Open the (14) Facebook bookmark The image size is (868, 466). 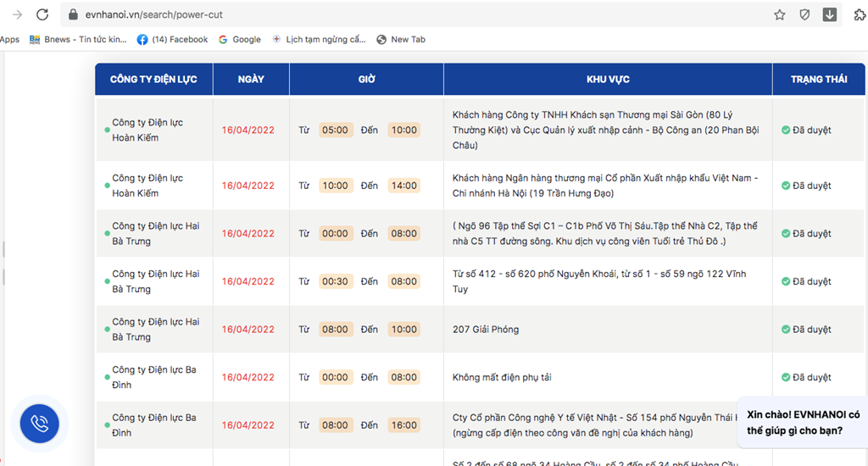tap(172, 39)
